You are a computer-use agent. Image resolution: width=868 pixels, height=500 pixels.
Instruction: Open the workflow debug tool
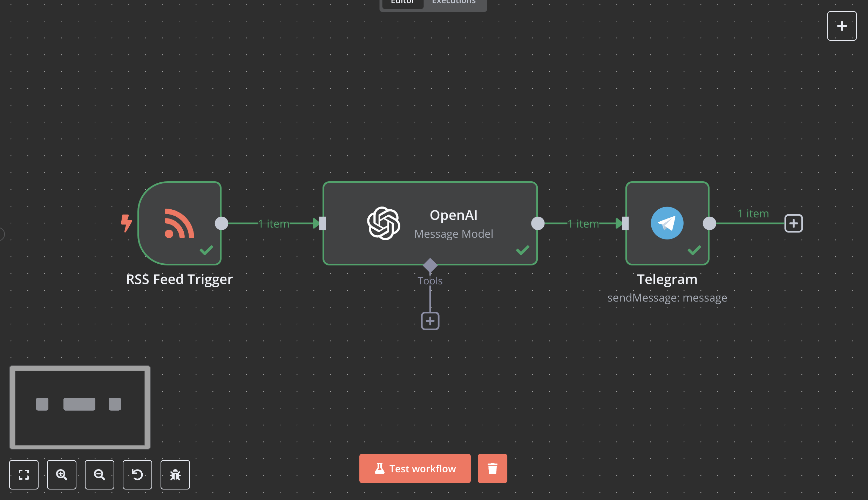click(175, 474)
